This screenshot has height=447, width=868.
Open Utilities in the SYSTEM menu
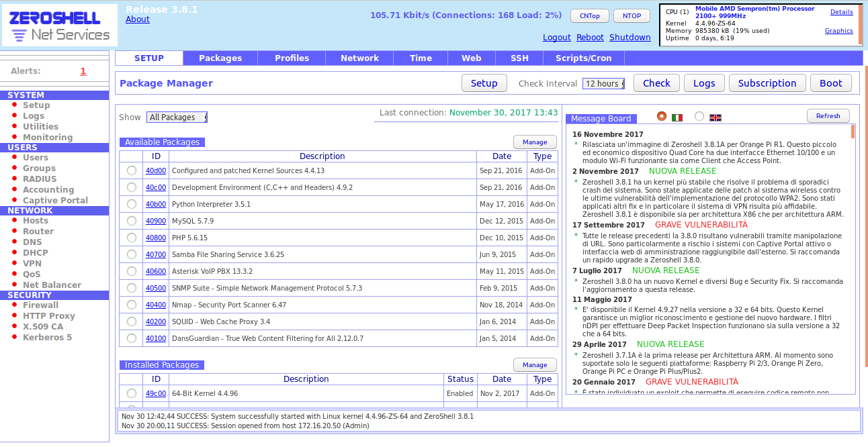[x=40, y=127]
